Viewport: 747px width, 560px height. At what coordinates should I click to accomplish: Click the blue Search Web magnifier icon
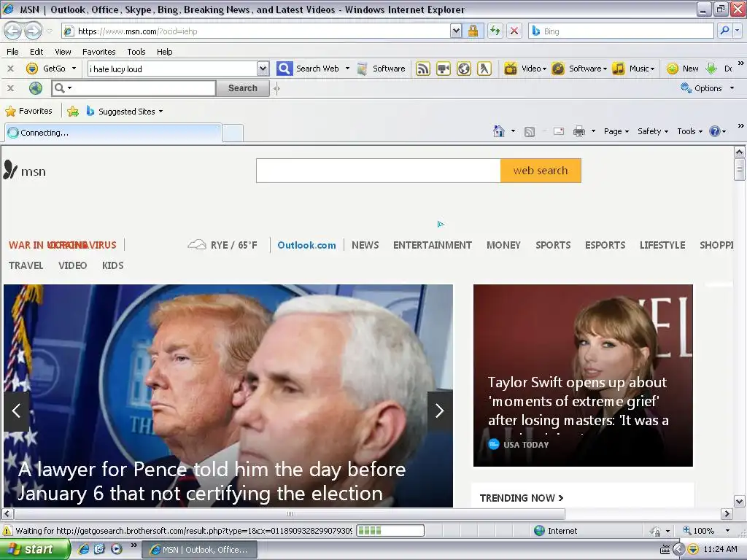point(285,69)
